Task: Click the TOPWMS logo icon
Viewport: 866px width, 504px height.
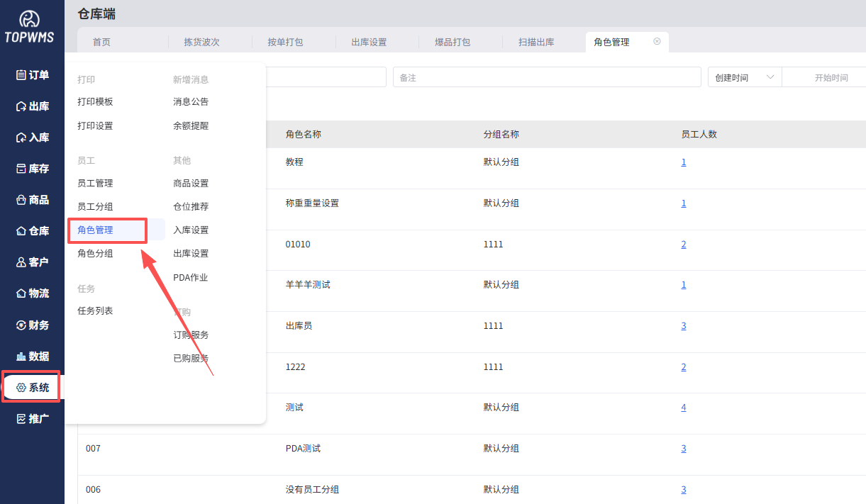Action: point(29,20)
